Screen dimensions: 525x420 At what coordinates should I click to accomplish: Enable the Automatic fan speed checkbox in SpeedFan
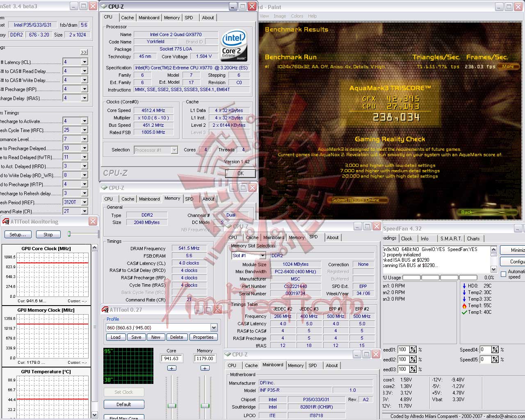(504, 274)
